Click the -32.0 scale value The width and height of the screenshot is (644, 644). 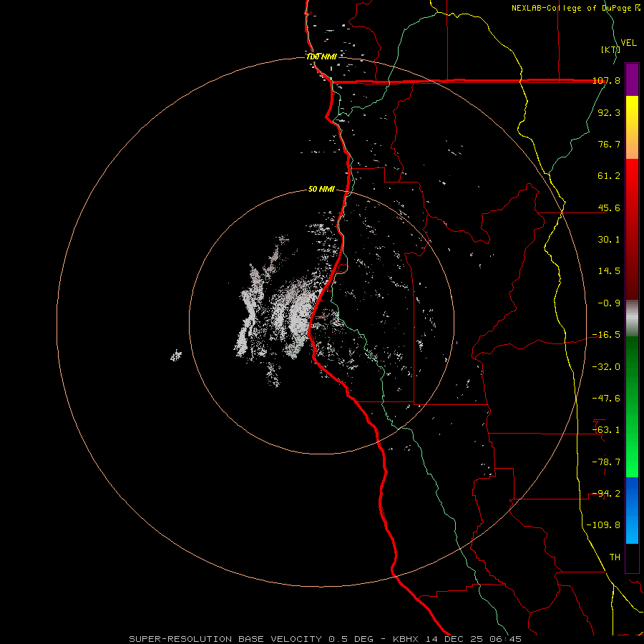pos(606,367)
